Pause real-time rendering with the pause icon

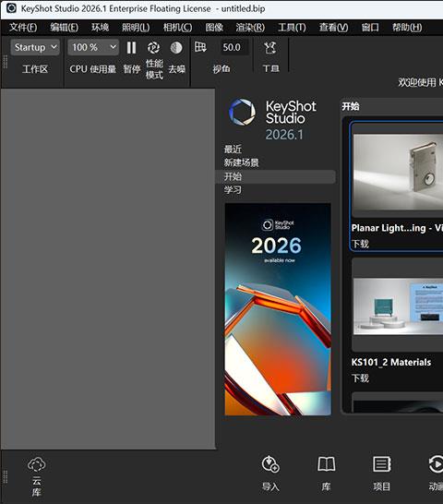[x=131, y=48]
